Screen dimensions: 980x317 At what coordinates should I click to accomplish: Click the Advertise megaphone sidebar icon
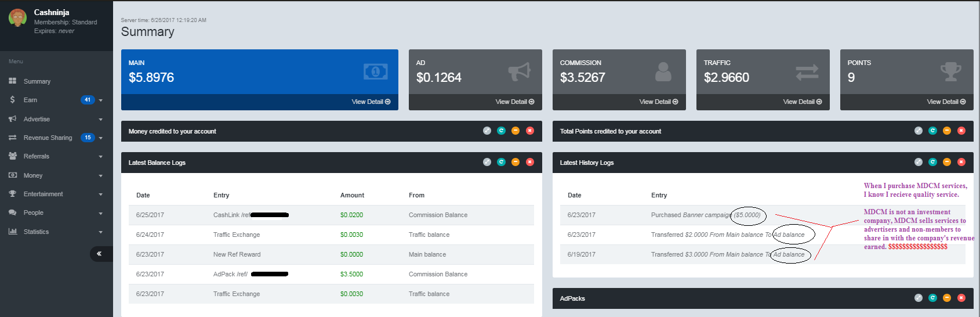pyautogui.click(x=12, y=118)
